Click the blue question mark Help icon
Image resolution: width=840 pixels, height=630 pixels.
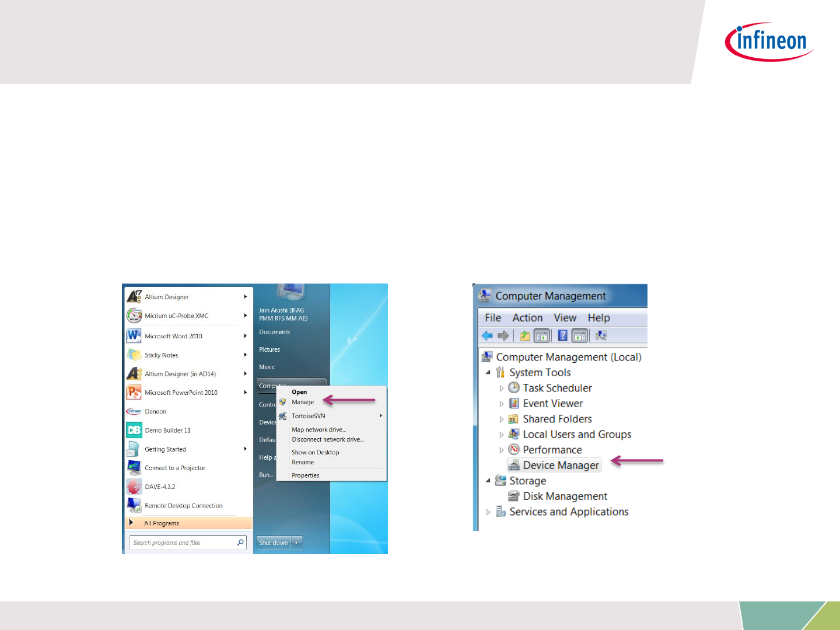click(563, 335)
